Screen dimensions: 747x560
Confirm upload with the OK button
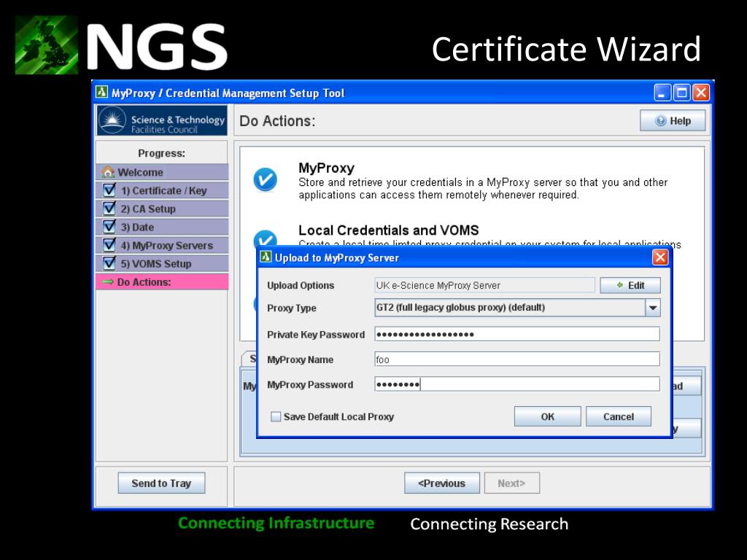[x=547, y=416]
